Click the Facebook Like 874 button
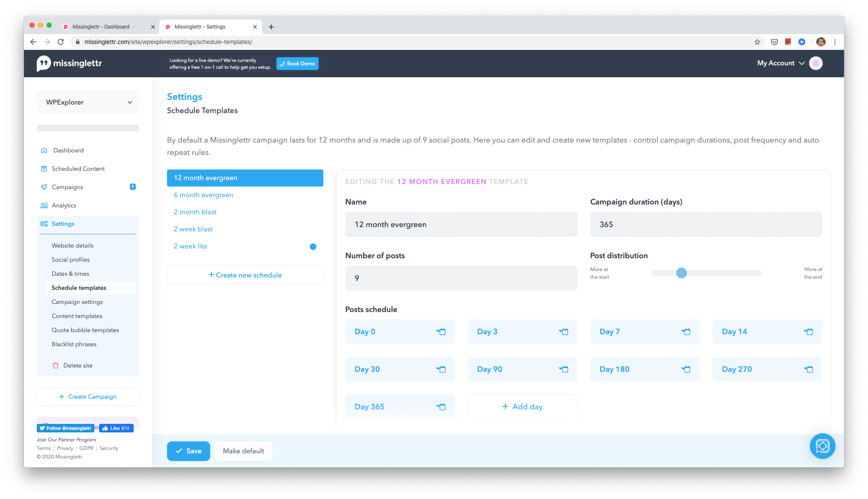The width and height of the screenshot is (868, 499). click(117, 428)
